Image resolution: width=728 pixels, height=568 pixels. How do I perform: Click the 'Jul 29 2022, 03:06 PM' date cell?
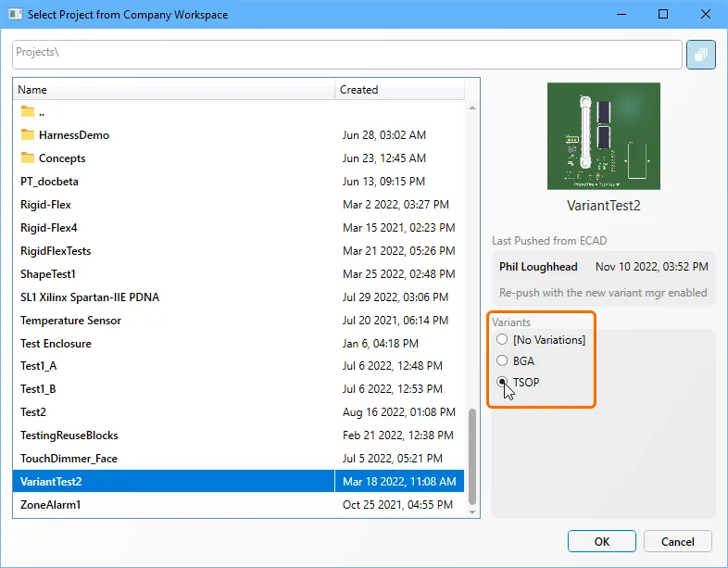[395, 297]
